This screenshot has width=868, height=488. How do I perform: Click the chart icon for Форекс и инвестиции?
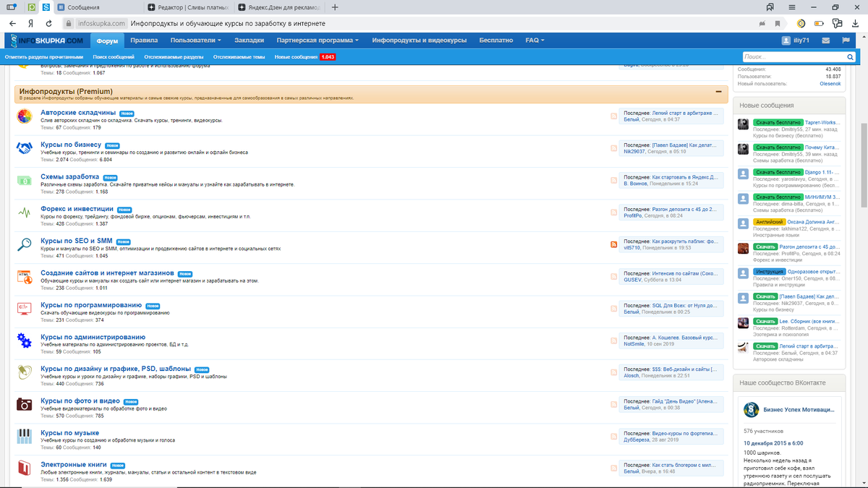[25, 212]
